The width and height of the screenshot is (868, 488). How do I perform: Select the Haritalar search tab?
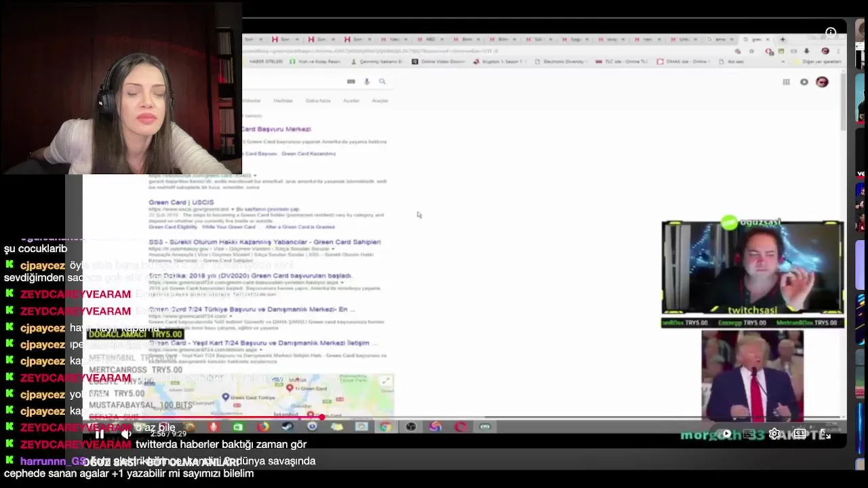(283, 100)
